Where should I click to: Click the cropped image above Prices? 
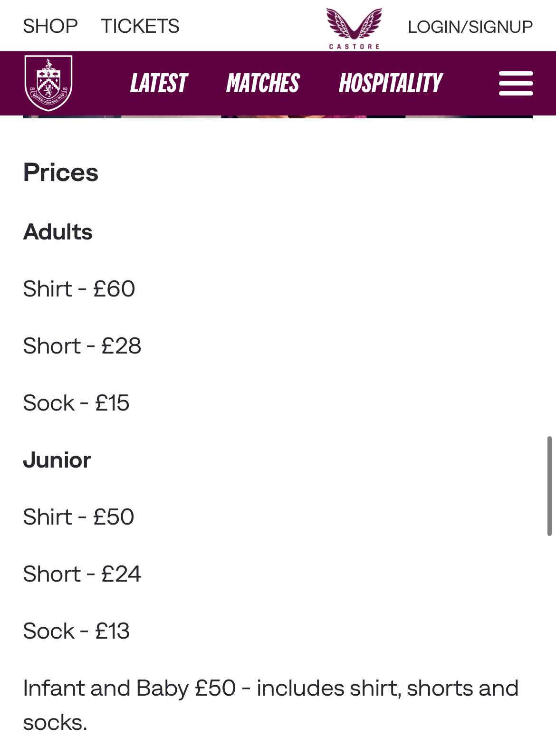click(x=278, y=116)
